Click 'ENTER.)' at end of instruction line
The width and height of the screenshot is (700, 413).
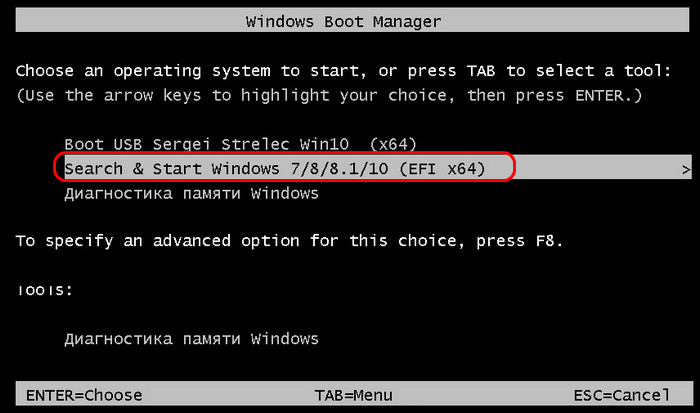[608, 95]
